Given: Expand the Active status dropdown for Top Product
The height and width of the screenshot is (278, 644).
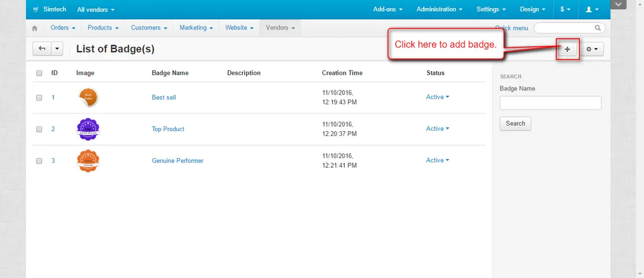Looking at the screenshot, I should coord(437,129).
